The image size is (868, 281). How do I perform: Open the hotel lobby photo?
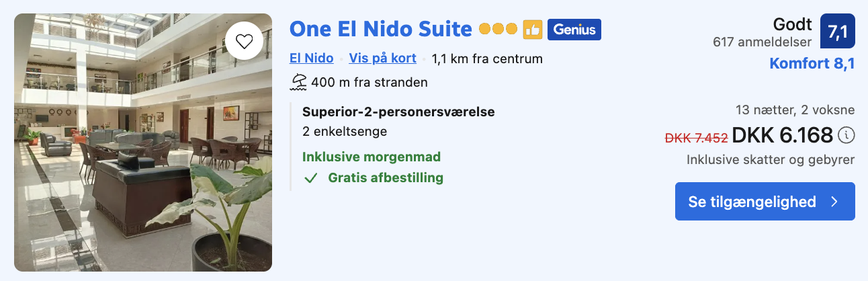point(143,143)
